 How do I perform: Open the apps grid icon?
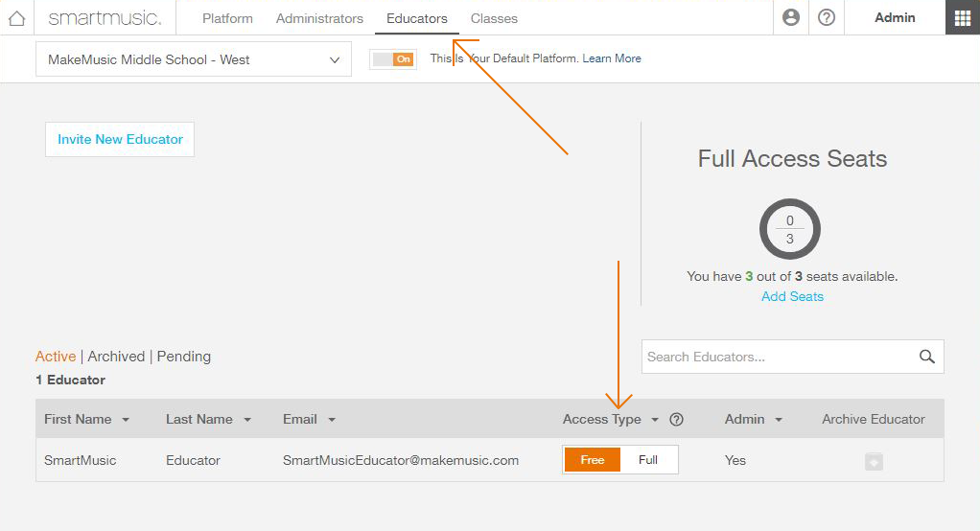point(963,17)
